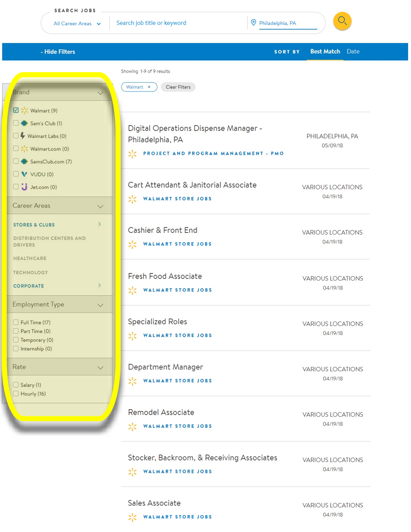Select the Healthcare career area
This screenshot has width=411, height=532.
pos(30,258)
